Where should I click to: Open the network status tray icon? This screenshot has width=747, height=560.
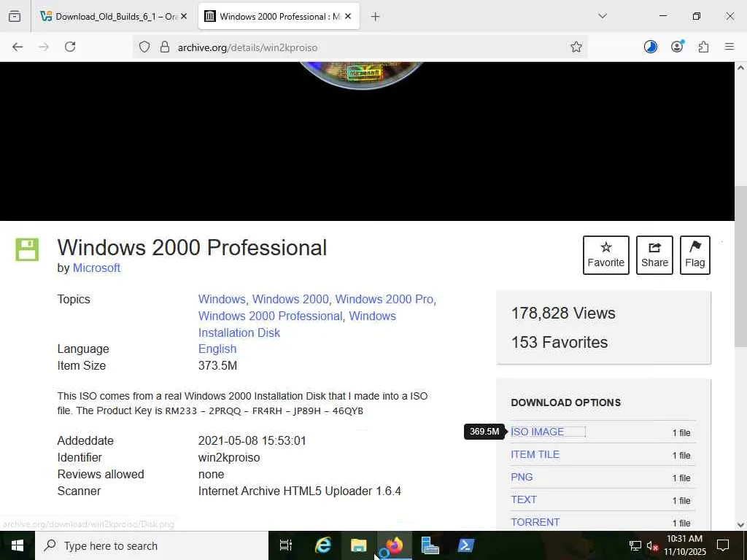tap(635, 545)
